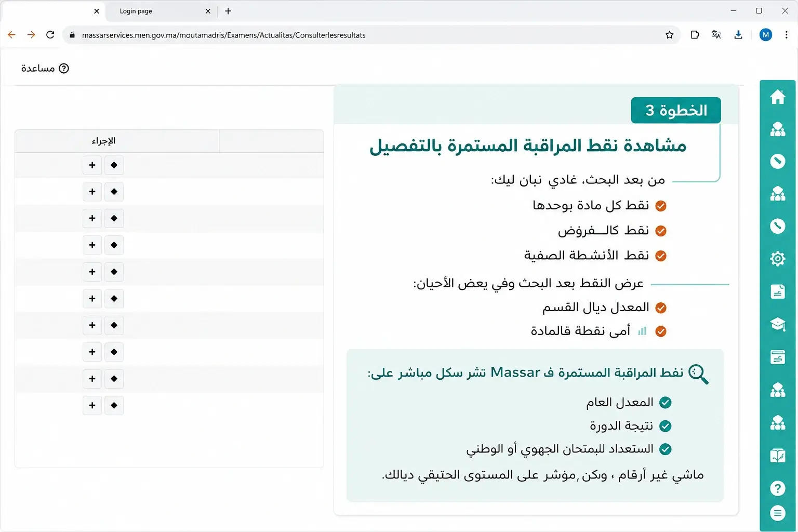Expand the first table row with its plus button
Image resolution: width=798 pixels, height=532 pixels.
(x=92, y=165)
